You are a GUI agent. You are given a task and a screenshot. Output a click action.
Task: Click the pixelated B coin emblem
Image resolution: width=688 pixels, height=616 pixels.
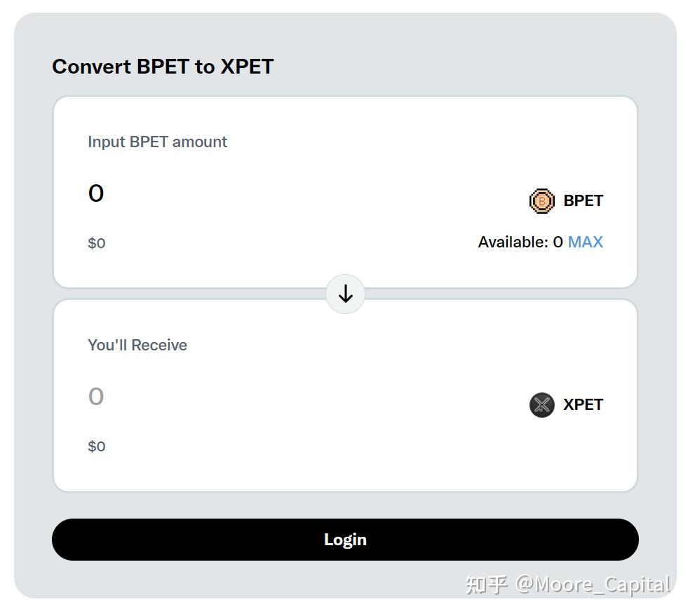(x=541, y=201)
